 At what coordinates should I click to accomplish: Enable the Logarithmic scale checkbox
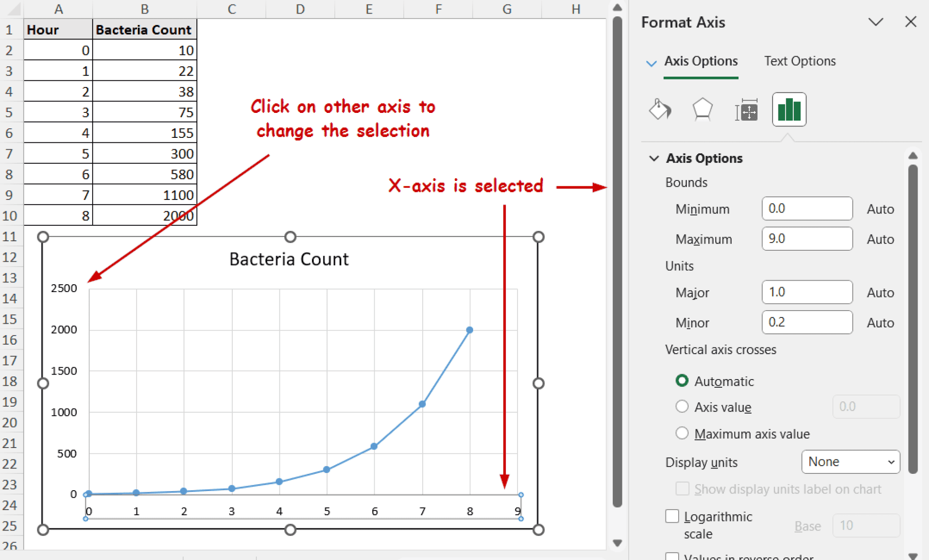pos(673,516)
